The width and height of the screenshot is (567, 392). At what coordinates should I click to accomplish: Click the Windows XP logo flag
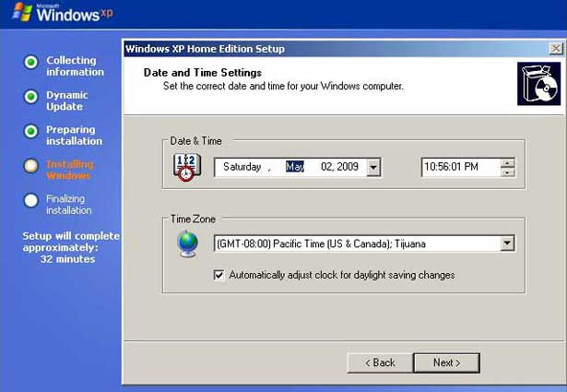[x=23, y=12]
